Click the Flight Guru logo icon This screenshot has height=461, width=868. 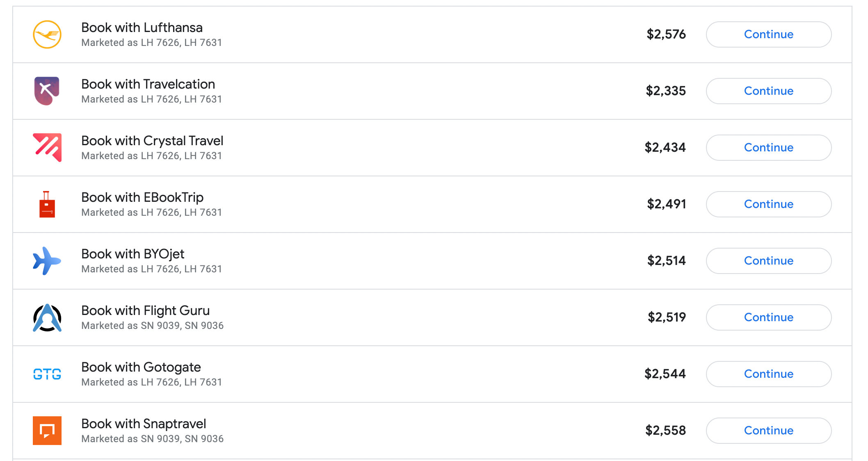(47, 317)
